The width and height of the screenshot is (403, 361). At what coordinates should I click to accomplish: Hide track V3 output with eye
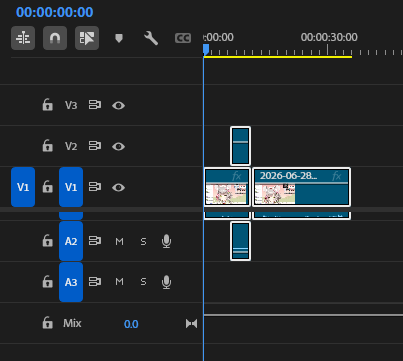point(118,106)
